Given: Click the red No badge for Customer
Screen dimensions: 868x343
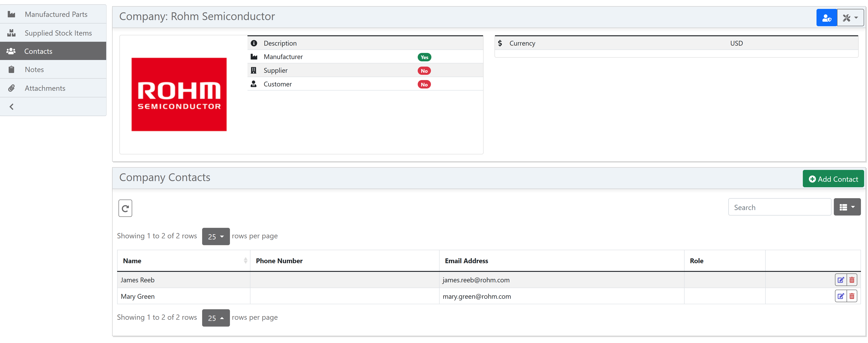Looking at the screenshot, I should pos(424,84).
